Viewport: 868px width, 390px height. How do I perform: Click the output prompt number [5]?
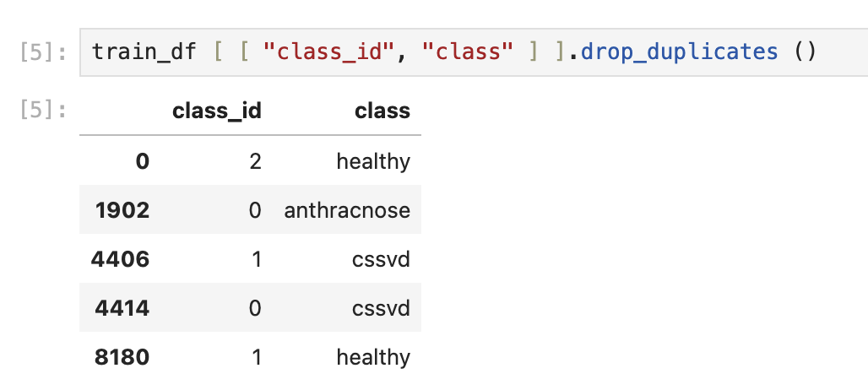tap(42, 111)
